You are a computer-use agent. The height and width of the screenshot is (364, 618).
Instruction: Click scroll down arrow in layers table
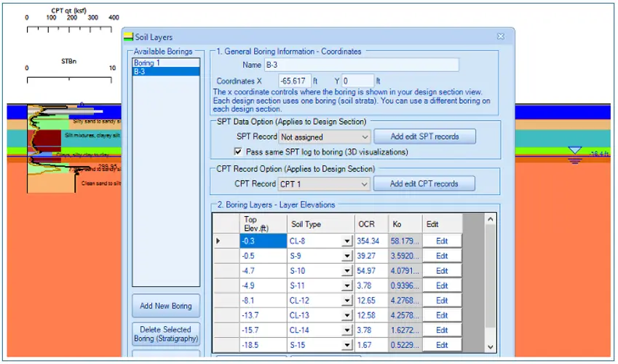click(491, 347)
